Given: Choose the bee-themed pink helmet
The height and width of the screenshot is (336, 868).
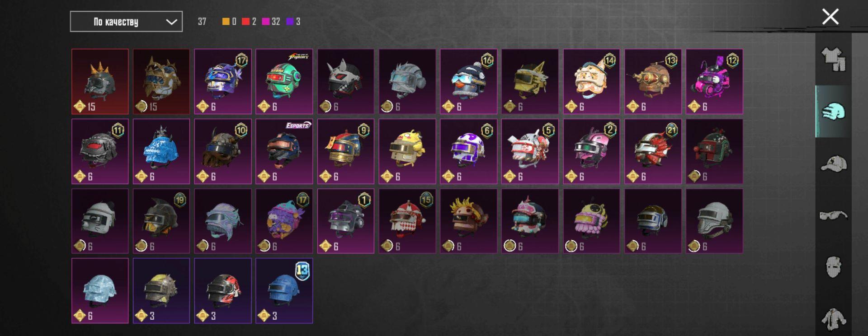Looking at the screenshot, I should (591, 221).
